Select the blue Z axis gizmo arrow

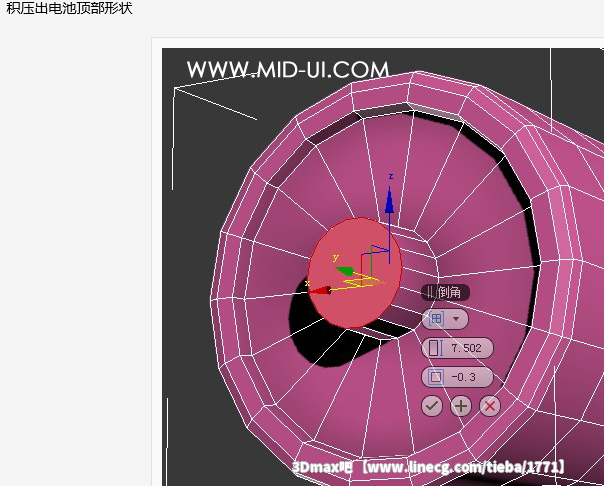389,202
